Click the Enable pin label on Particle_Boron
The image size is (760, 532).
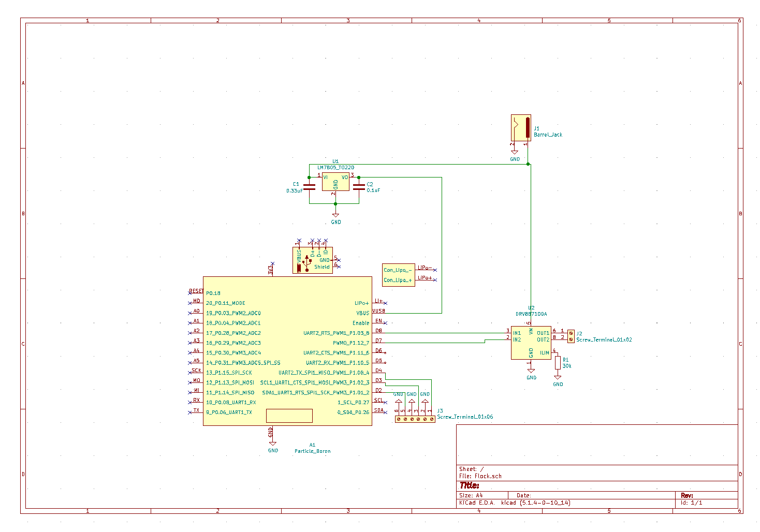pos(360,322)
